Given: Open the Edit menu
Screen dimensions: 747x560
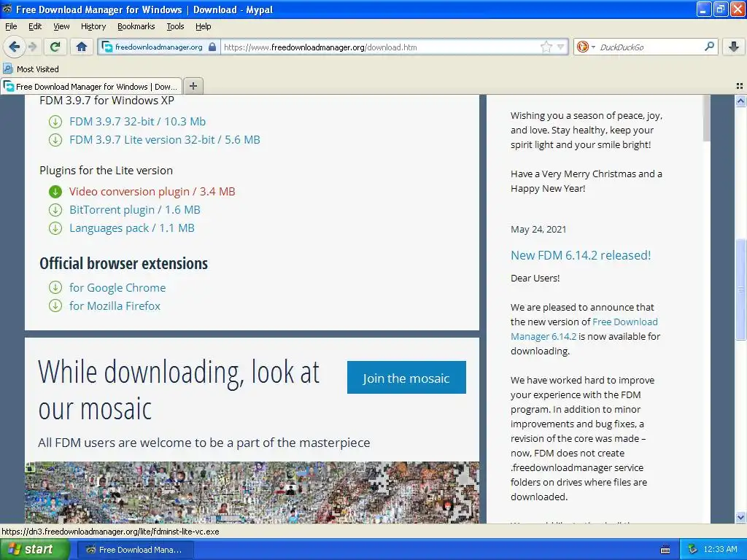Looking at the screenshot, I should coord(35,26).
